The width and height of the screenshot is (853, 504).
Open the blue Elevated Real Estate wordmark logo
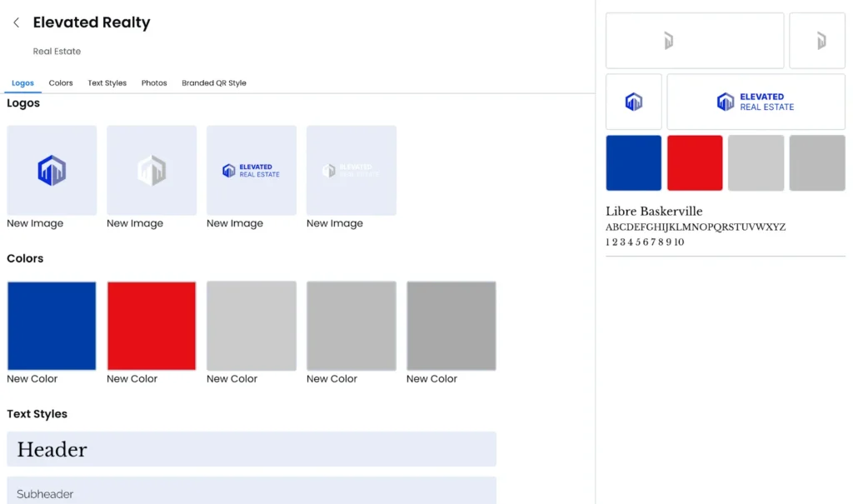coord(252,170)
